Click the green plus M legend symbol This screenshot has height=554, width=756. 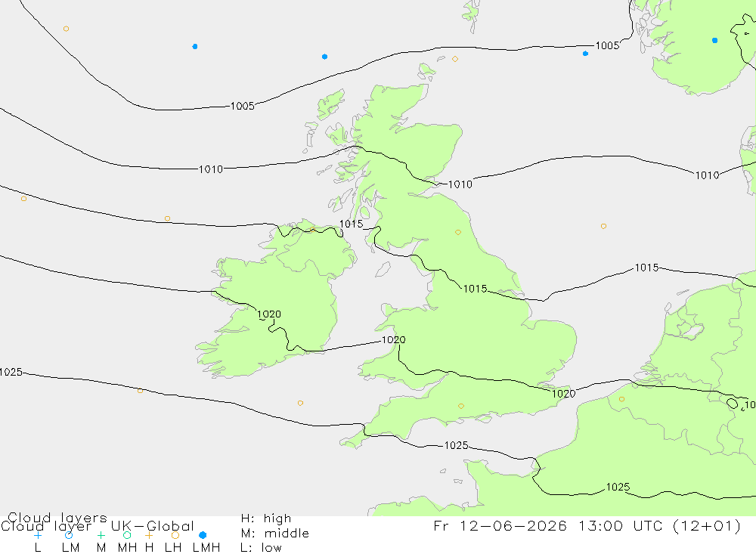[101, 535]
